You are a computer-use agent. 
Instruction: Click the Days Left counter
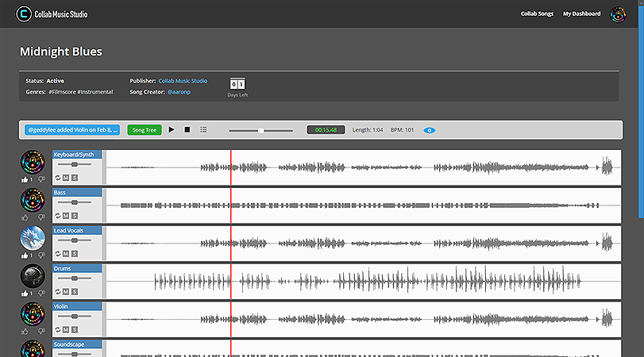(x=237, y=87)
